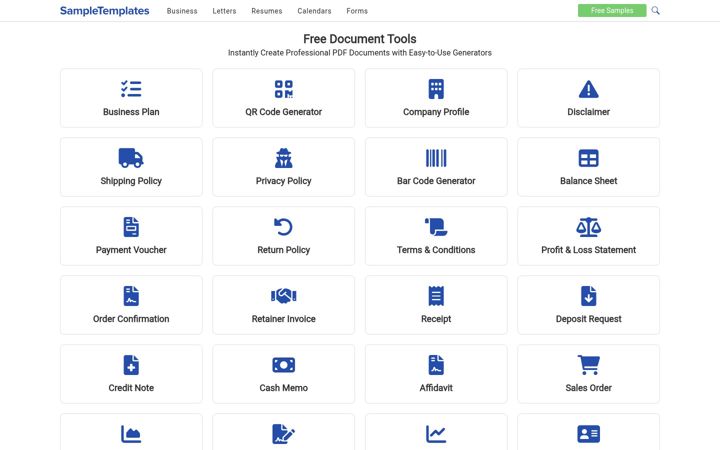This screenshot has width=720, height=450.
Task: Select the Bar Code Generator barcode icon
Action: pos(436,158)
